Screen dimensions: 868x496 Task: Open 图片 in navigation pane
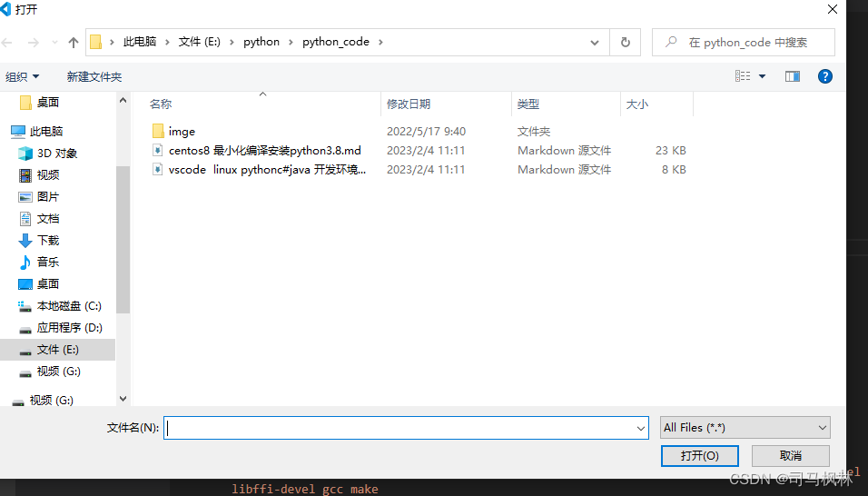click(47, 197)
